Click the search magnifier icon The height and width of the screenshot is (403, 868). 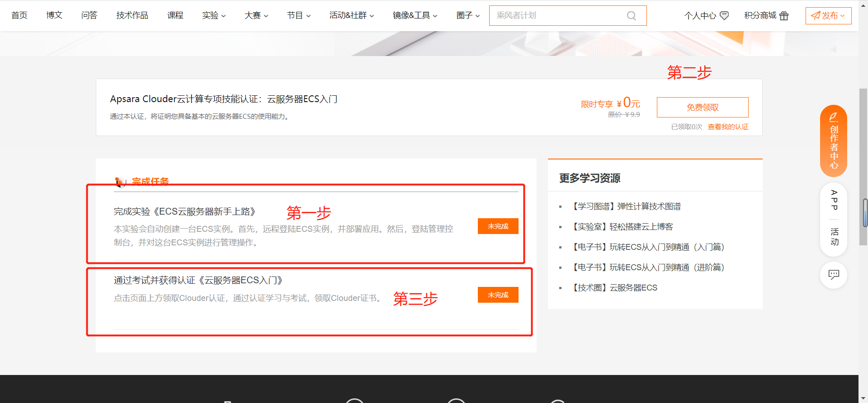(631, 16)
